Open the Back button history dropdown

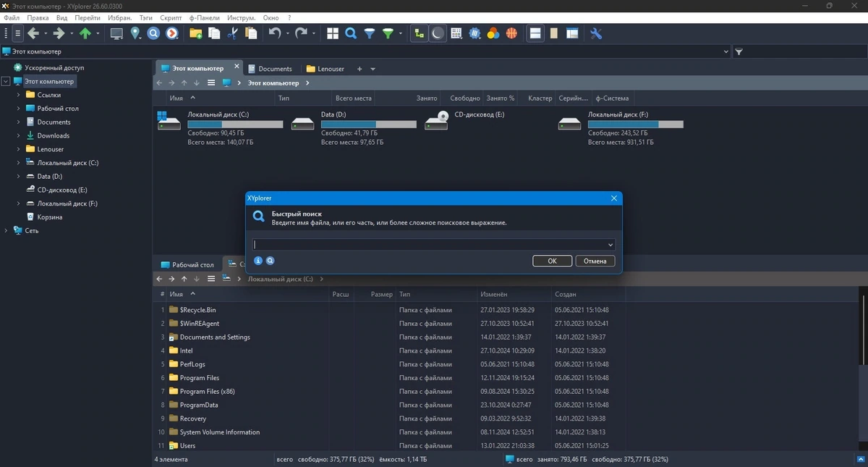click(45, 33)
